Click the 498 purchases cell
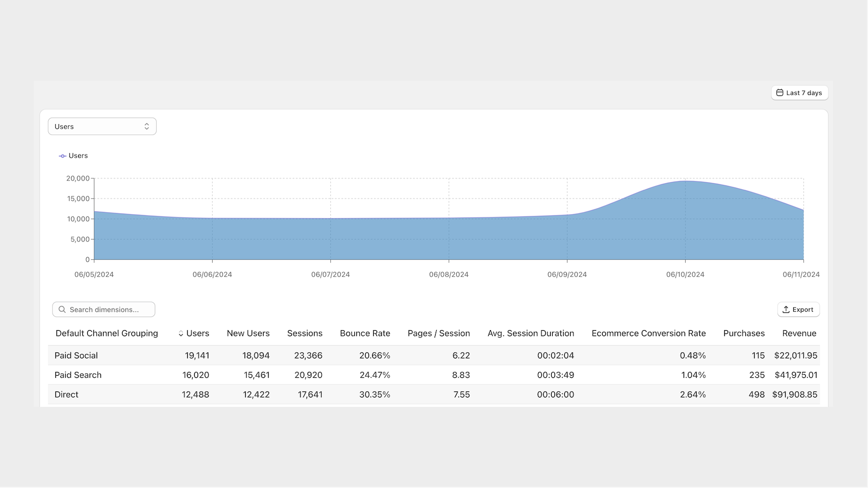This screenshot has width=868, height=488. (757, 395)
